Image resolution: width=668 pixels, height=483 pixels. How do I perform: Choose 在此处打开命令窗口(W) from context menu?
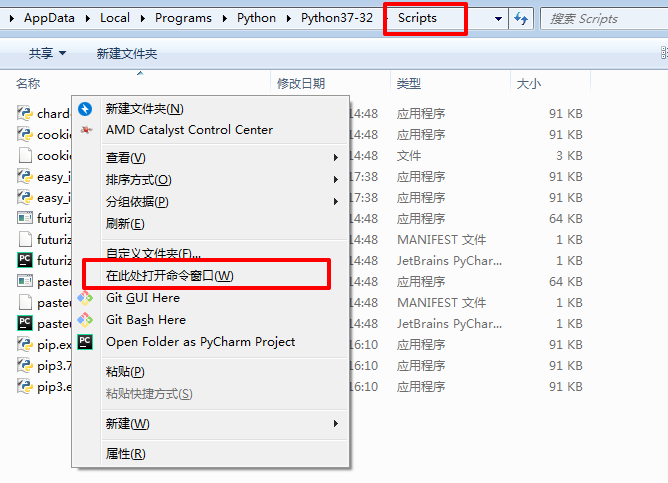[170, 275]
